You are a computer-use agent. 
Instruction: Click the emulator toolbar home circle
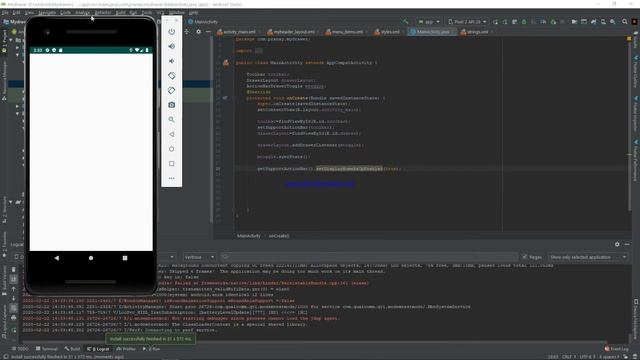pyautogui.click(x=172, y=149)
